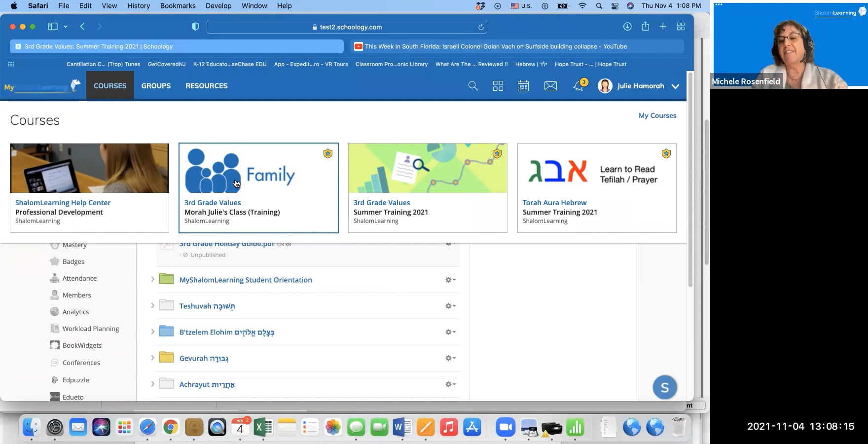Open Julie Hamorah's profile dropdown
This screenshot has width=868, height=444.
(675, 86)
